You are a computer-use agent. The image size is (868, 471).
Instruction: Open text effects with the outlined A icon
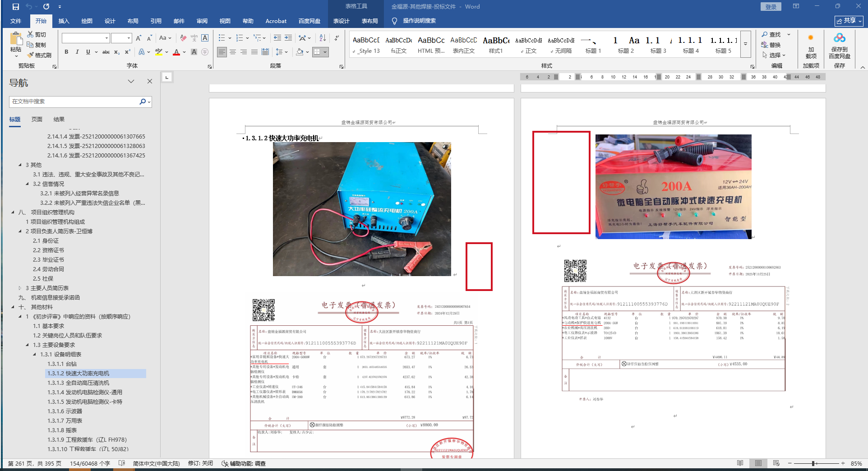142,52
